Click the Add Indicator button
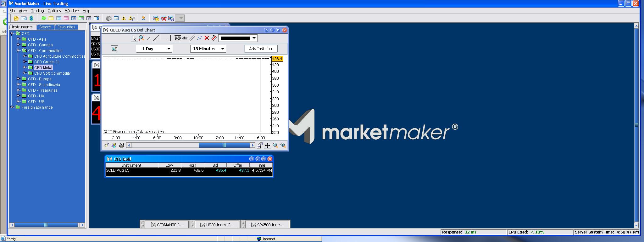The height and width of the screenshot is (242, 644). click(261, 49)
